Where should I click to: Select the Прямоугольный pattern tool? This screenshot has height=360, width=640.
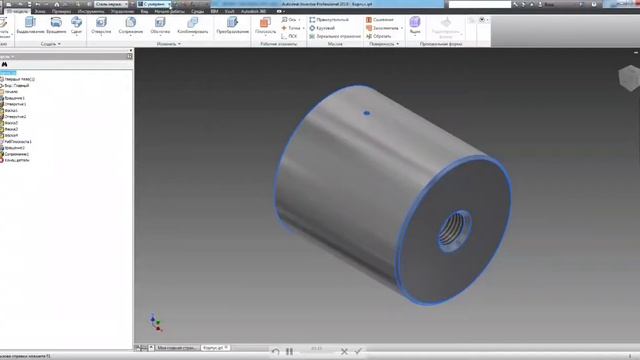[329, 20]
